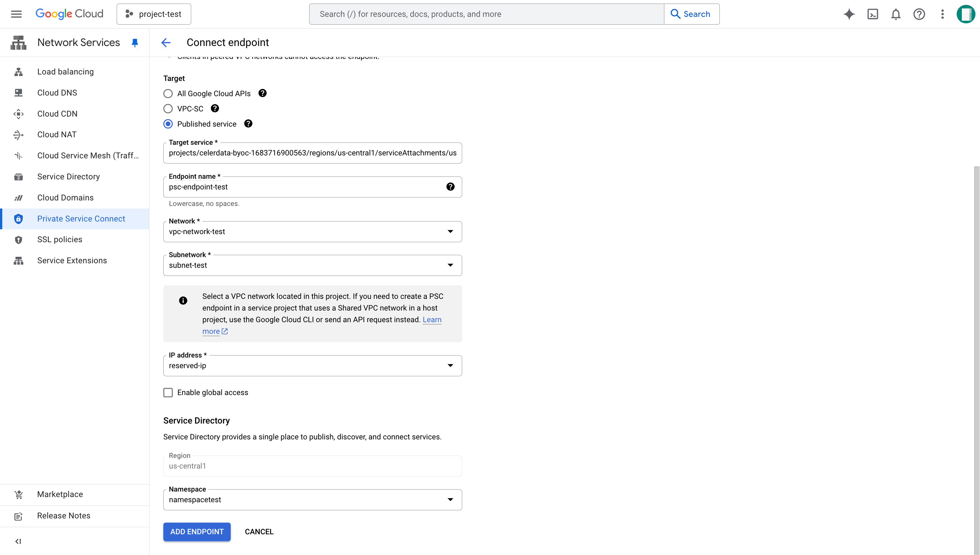Click the back arrow beside Connect endpoint

click(x=166, y=42)
